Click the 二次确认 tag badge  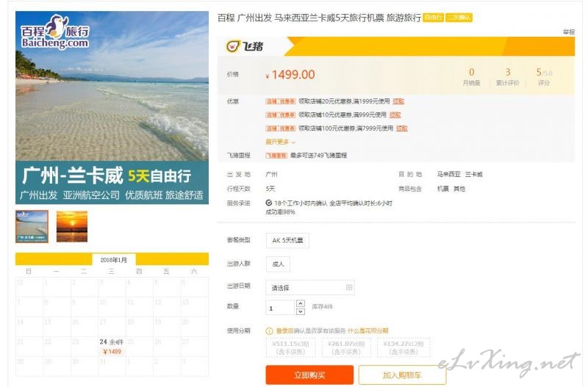pos(459,18)
